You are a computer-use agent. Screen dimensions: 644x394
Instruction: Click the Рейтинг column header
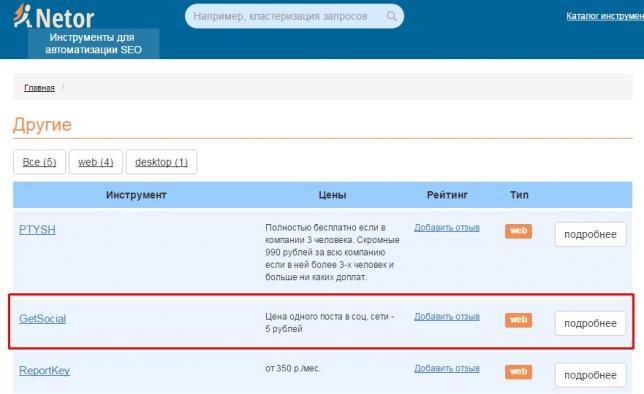447,195
